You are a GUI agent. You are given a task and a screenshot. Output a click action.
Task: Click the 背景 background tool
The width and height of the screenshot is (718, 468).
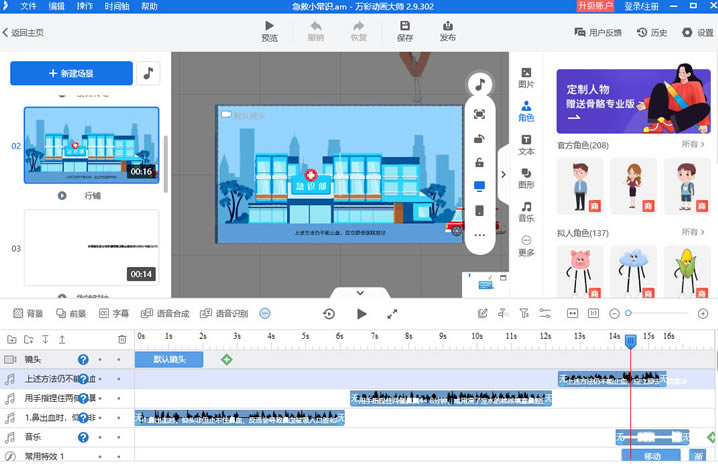[28, 313]
